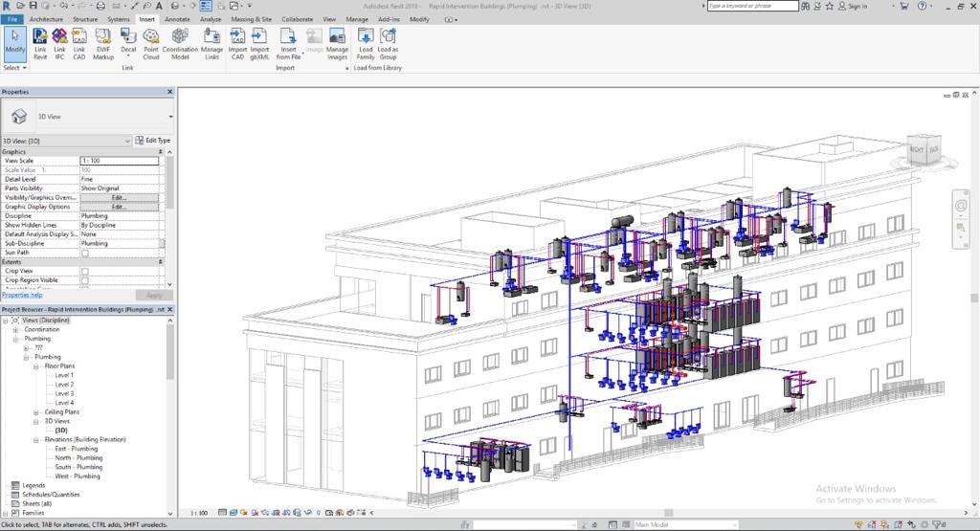The height and width of the screenshot is (531, 980).
Task: Collapse the Views (Discipline) tree node
Action: [x=6, y=321]
